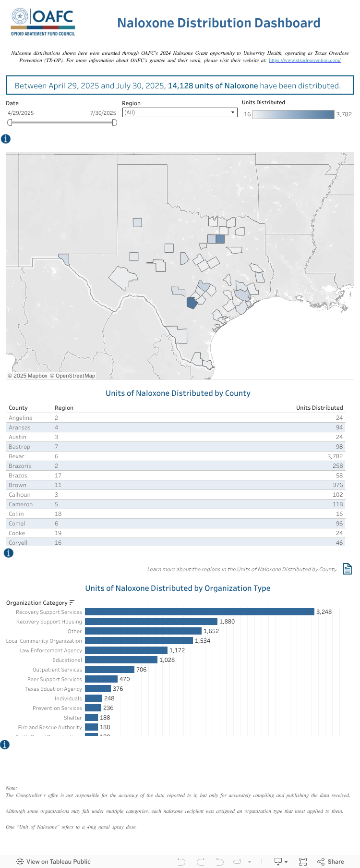Click the Refresh data icon in the Tableau toolbar
The height and width of the screenshot is (868, 360).
tap(237, 861)
